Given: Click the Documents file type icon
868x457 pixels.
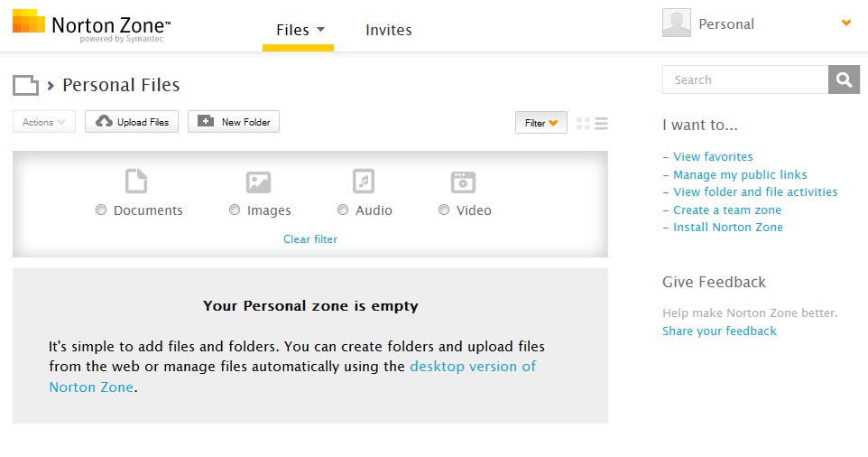Looking at the screenshot, I should [x=135, y=182].
